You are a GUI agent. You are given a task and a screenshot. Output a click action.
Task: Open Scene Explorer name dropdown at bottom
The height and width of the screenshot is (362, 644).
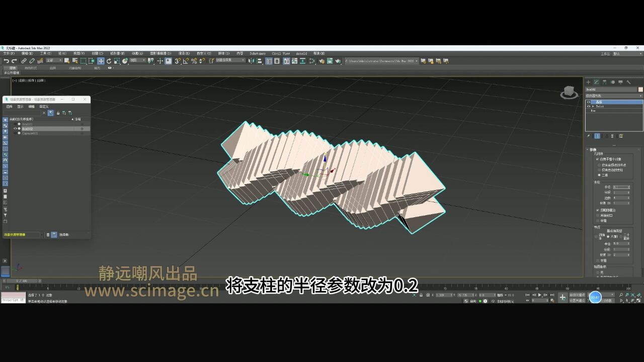(x=24, y=235)
